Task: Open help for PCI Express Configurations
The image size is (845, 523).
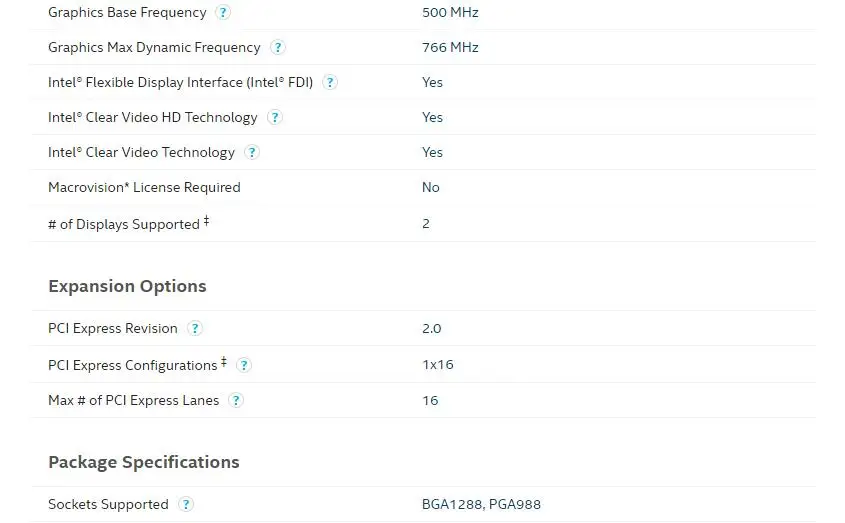Action: click(x=244, y=365)
